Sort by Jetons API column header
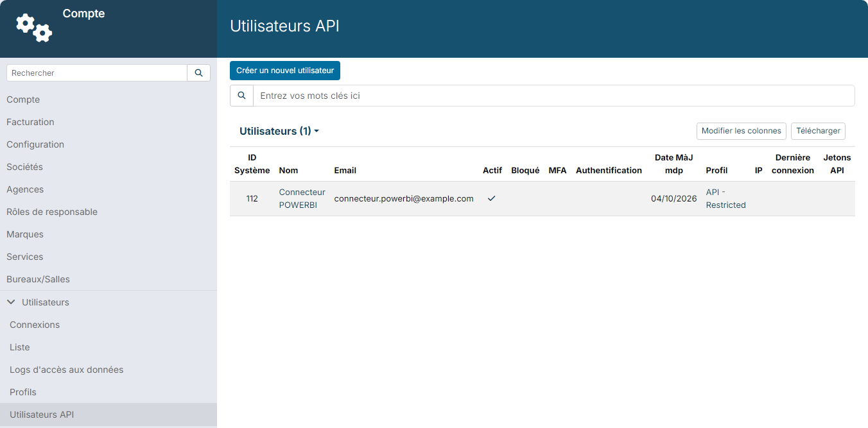The height and width of the screenshot is (428, 868). point(837,164)
